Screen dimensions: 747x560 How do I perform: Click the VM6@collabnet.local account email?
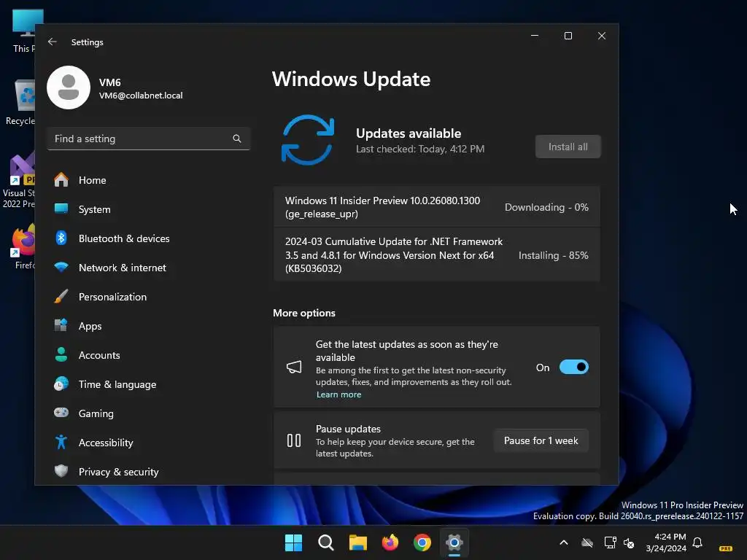pyautogui.click(x=141, y=96)
